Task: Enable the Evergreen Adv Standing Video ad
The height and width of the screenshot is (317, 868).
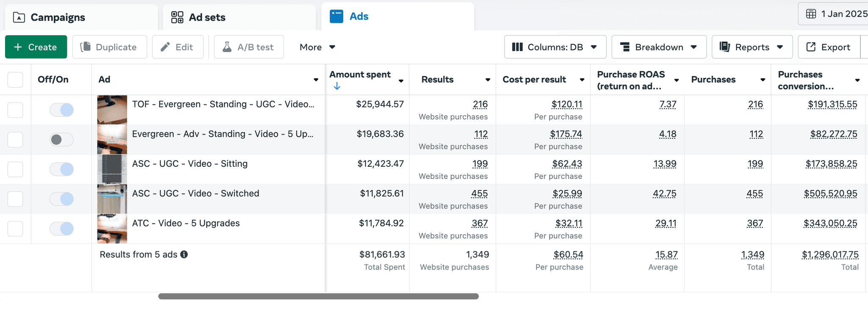Action: coord(61,140)
